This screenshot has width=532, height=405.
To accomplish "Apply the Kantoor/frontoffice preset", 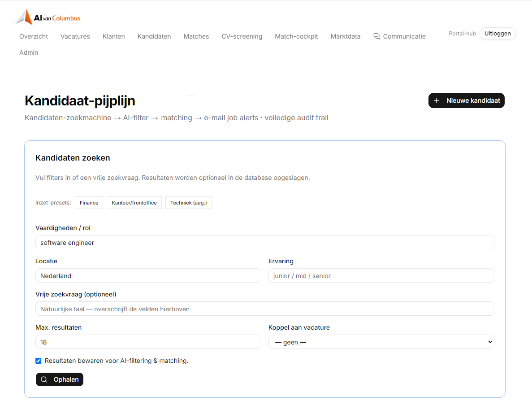I will point(134,203).
